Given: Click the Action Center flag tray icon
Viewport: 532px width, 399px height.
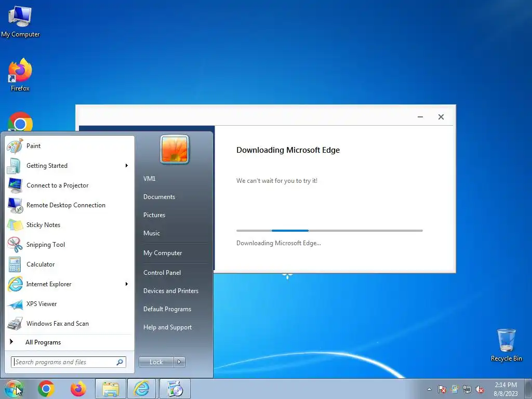Looking at the screenshot, I should coord(442,389).
